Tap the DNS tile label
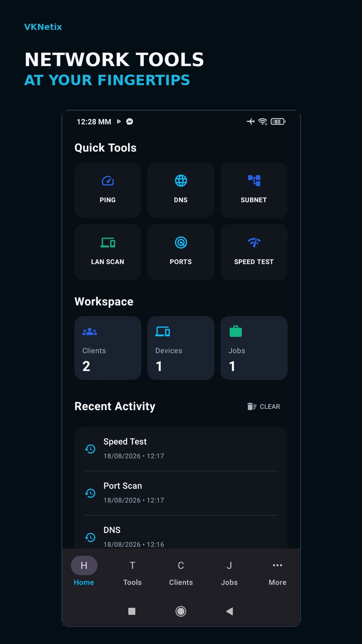 (x=181, y=200)
